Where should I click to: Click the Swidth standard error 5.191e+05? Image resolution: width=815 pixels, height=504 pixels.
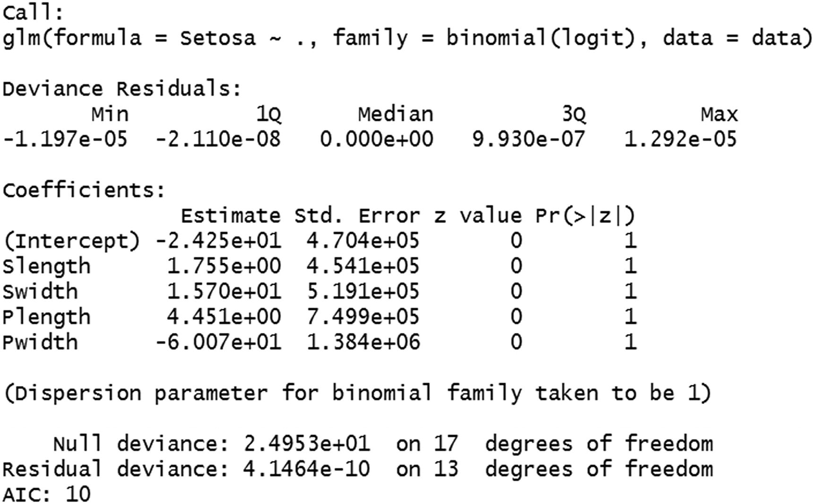coord(363,291)
